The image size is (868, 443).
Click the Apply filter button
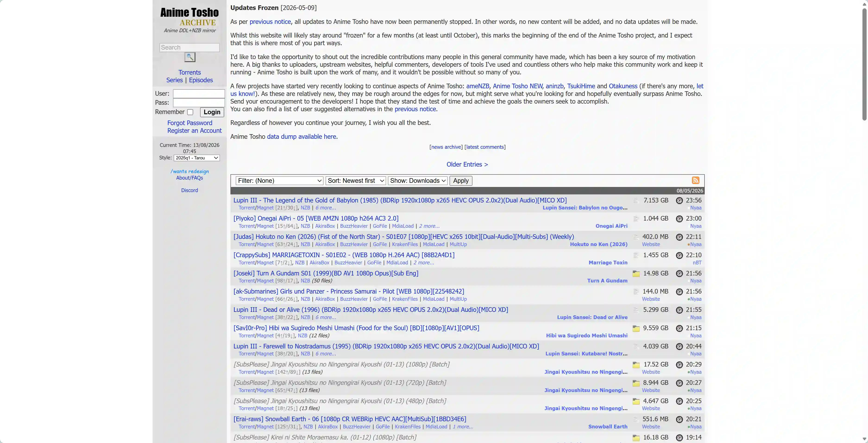tap(461, 181)
